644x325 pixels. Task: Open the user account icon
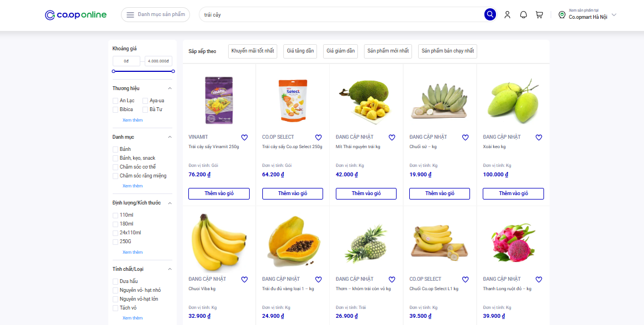pyautogui.click(x=507, y=15)
